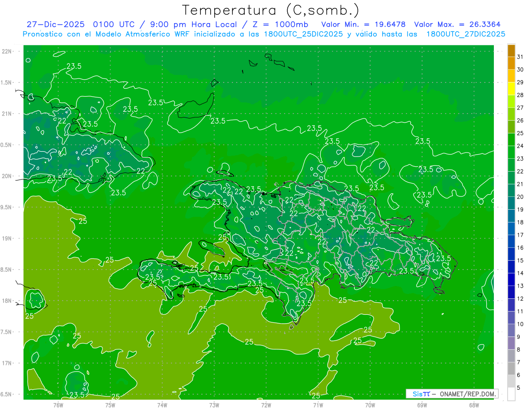Click the color scale label '31'
This screenshot has height=411, width=532.
coord(520,57)
